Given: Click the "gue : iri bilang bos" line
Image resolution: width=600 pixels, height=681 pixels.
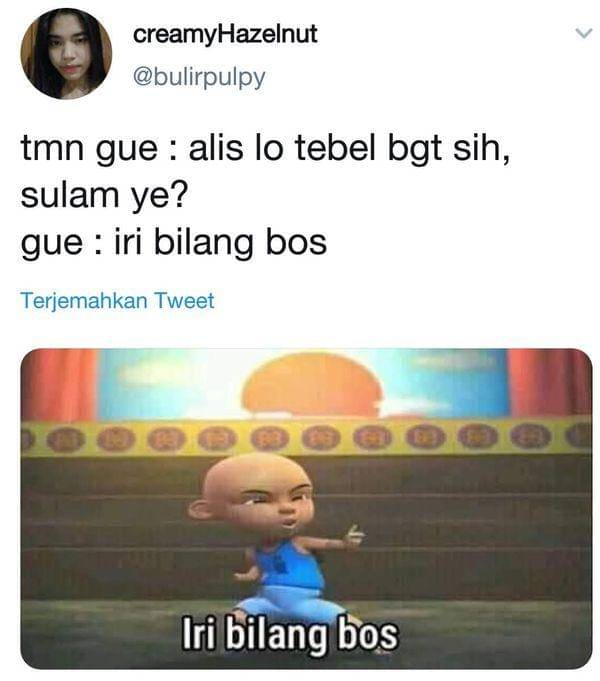Looking at the screenshot, I should tap(174, 243).
